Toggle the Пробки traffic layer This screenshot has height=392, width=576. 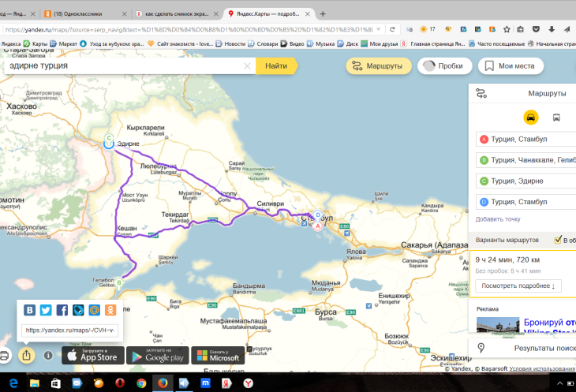[444, 66]
